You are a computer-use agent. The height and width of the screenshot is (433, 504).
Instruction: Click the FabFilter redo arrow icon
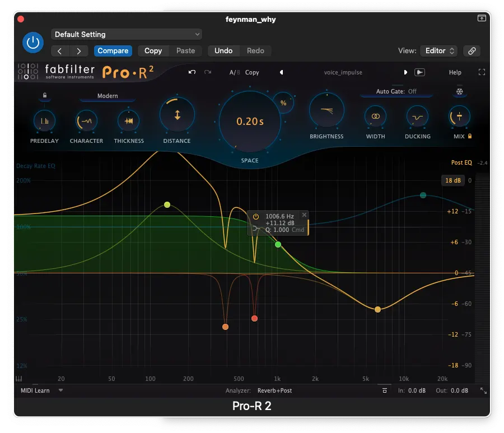click(x=208, y=72)
